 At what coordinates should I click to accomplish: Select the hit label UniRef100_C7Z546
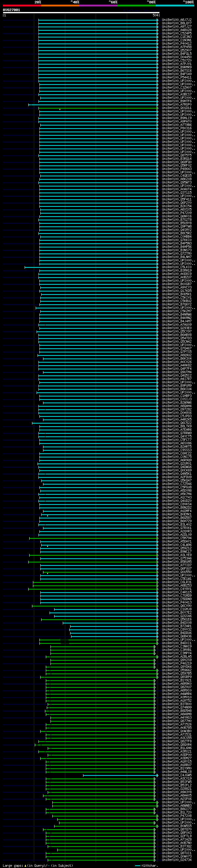tap(177, 484)
